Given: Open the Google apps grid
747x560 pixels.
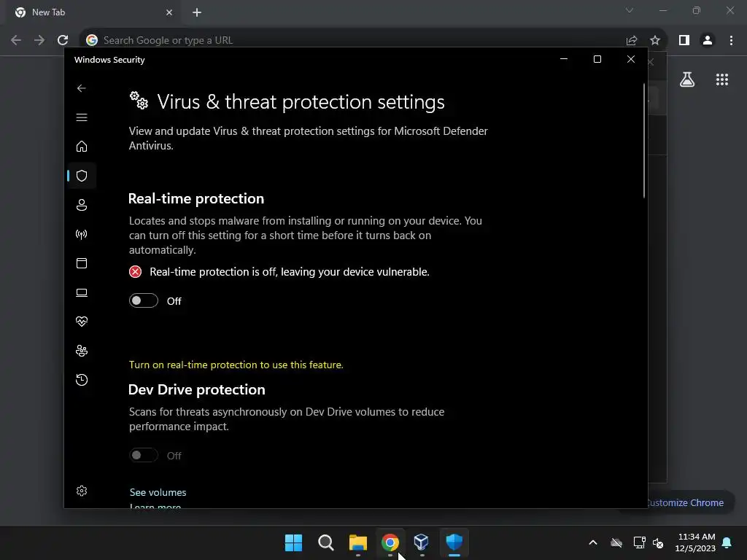Looking at the screenshot, I should (722, 79).
